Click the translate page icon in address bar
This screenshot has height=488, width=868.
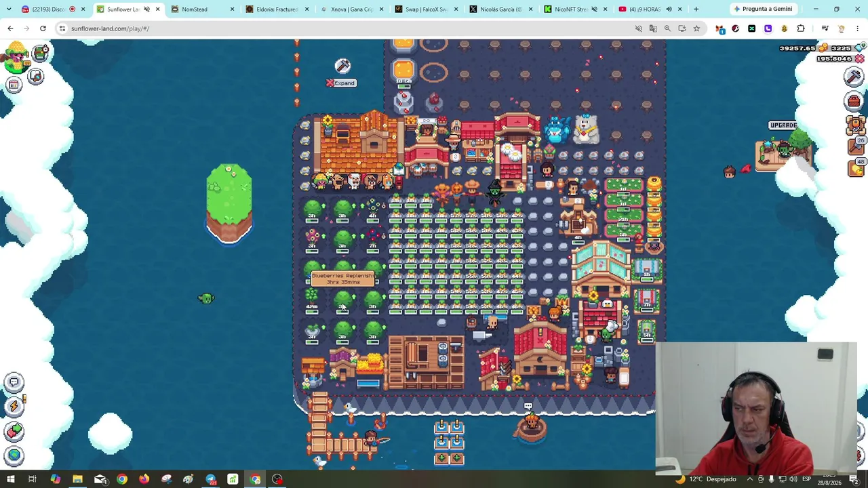[653, 28]
